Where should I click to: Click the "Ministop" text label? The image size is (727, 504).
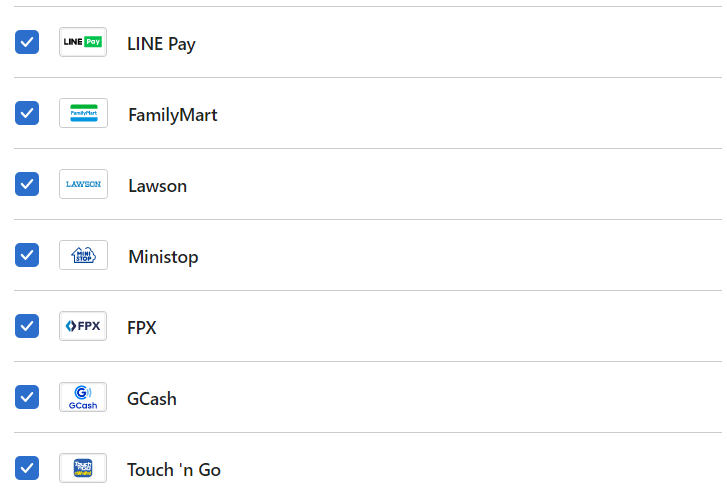coord(163,257)
